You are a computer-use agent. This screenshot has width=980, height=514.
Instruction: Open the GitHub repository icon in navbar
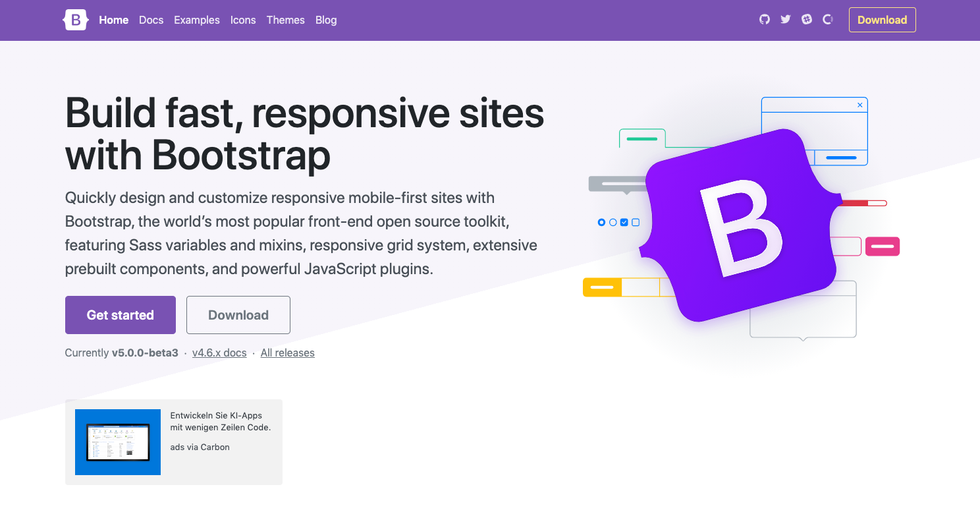[x=764, y=20]
